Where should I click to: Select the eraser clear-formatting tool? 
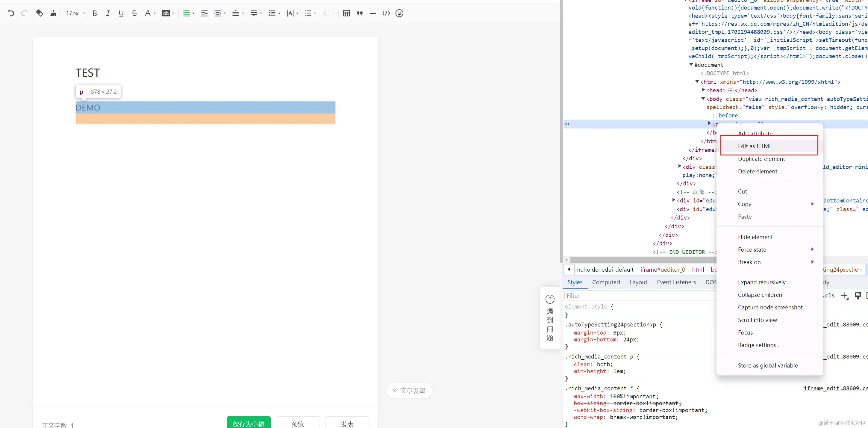tap(40, 13)
